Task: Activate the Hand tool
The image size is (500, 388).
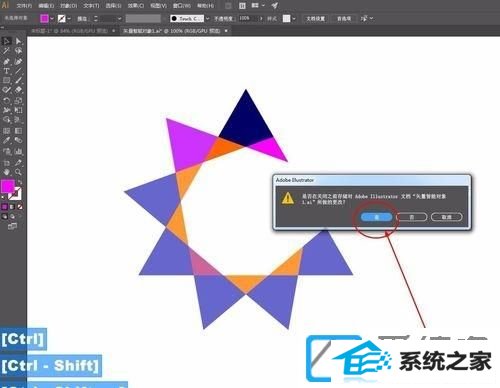Action: [x=6, y=172]
